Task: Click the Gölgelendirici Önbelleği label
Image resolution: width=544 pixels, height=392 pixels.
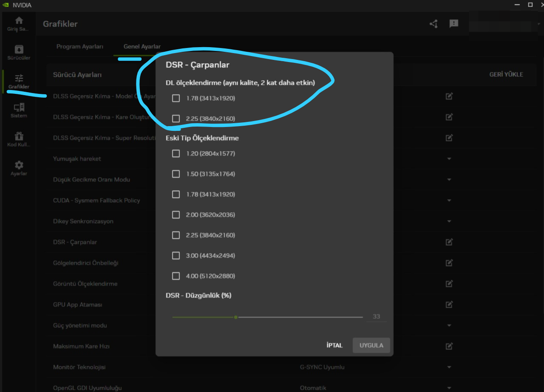Action: tap(86, 263)
